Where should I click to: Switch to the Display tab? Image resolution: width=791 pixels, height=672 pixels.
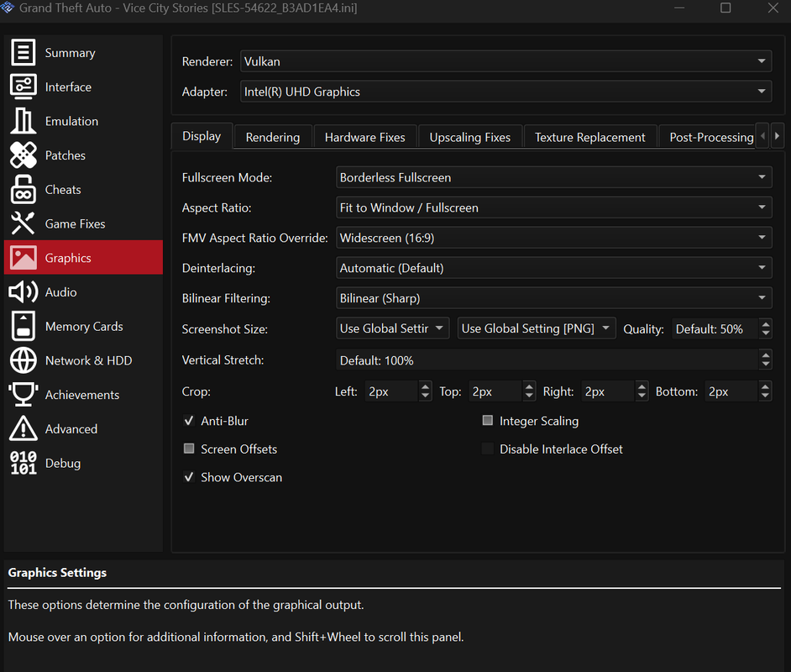[202, 136]
